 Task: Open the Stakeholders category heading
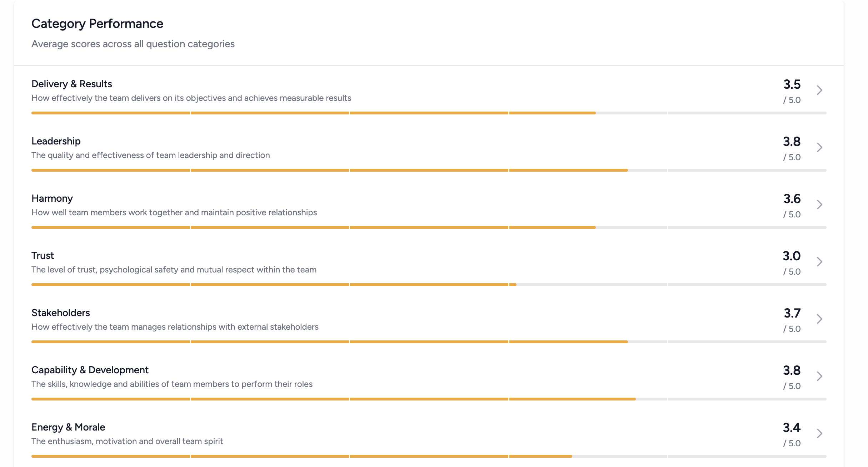pos(61,313)
